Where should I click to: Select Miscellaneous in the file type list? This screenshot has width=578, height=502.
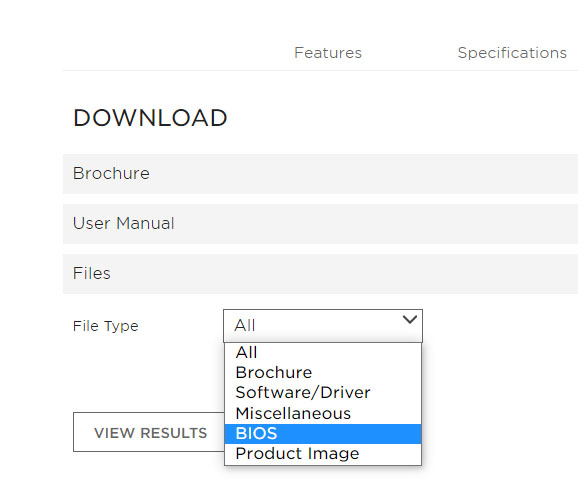tap(323, 414)
